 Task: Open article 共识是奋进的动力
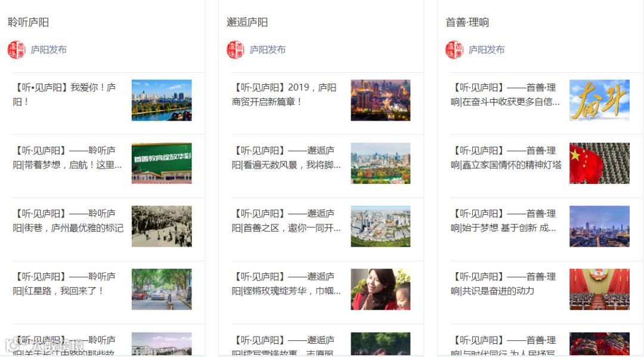[503, 284]
